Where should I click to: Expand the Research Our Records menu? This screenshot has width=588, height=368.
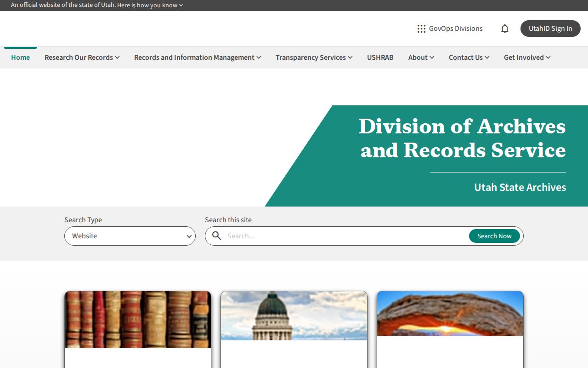tap(82, 57)
